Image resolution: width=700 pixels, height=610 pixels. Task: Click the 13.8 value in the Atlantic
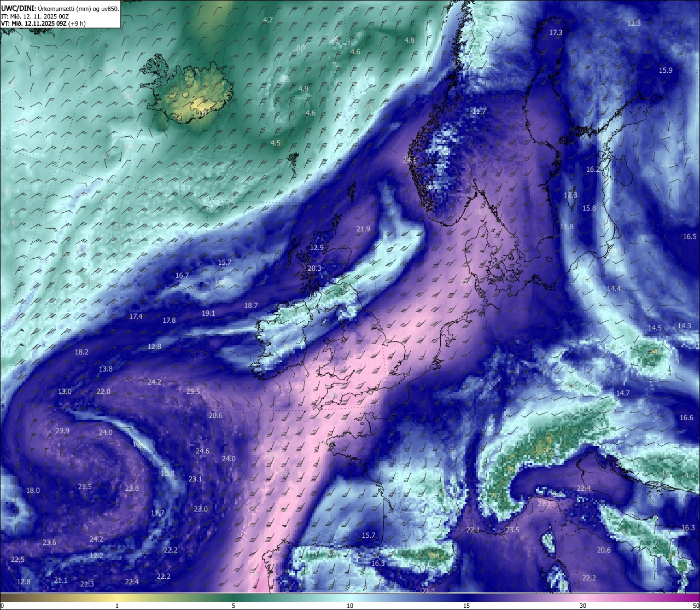[x=106, y=369]
